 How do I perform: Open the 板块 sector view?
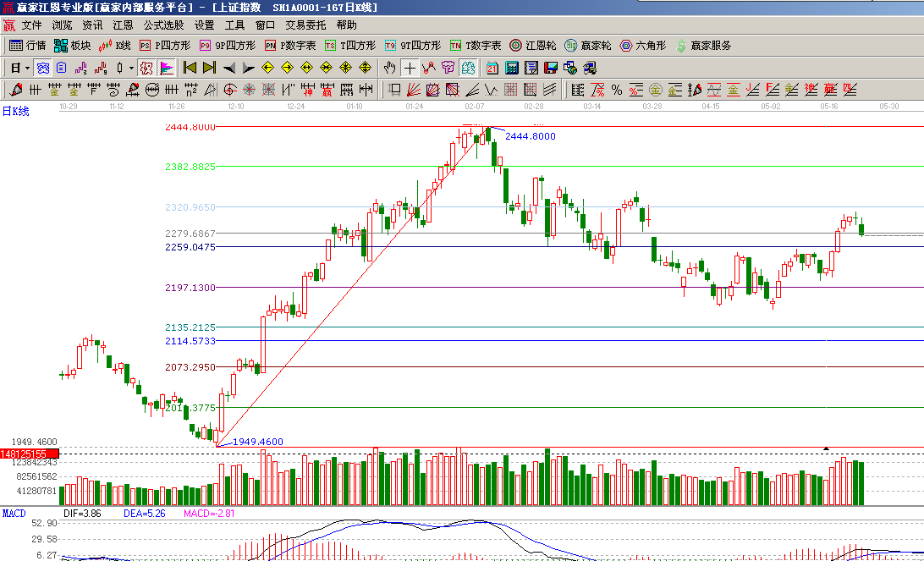coord(72,46)
